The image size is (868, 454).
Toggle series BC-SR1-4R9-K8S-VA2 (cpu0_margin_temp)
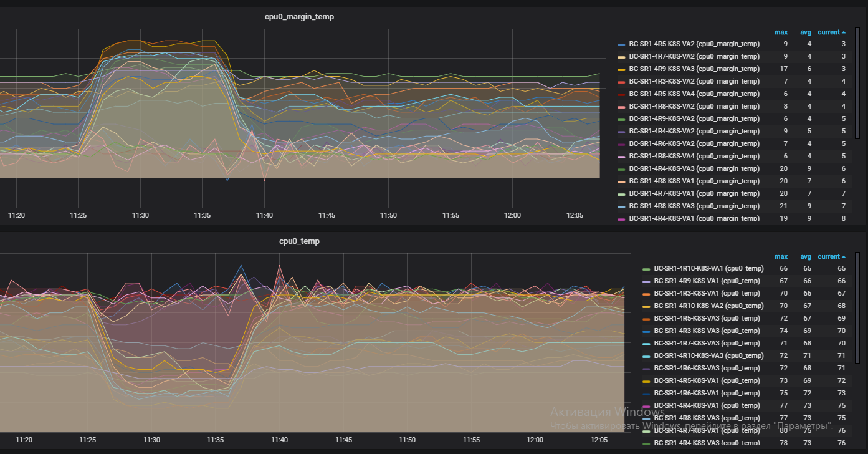(694, 118)
